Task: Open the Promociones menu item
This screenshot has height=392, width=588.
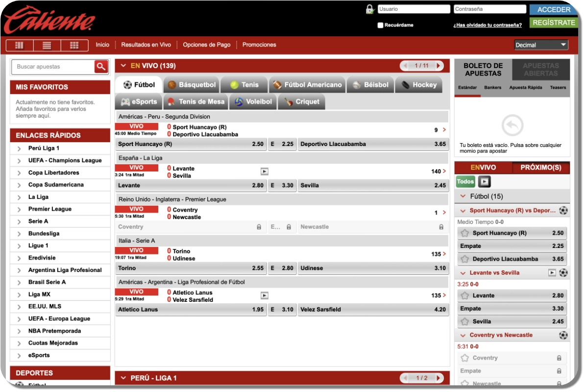Action: coord(259,45)
